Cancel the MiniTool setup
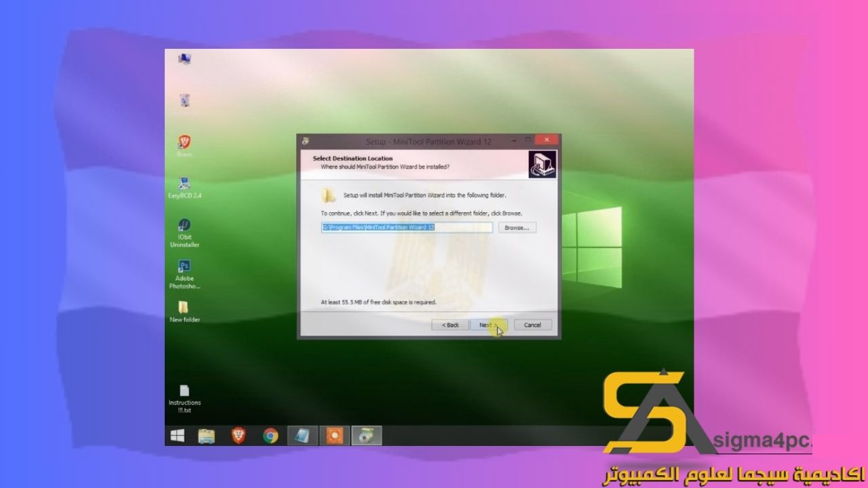Viewport: 868px width, 488px height. [532, 325]
